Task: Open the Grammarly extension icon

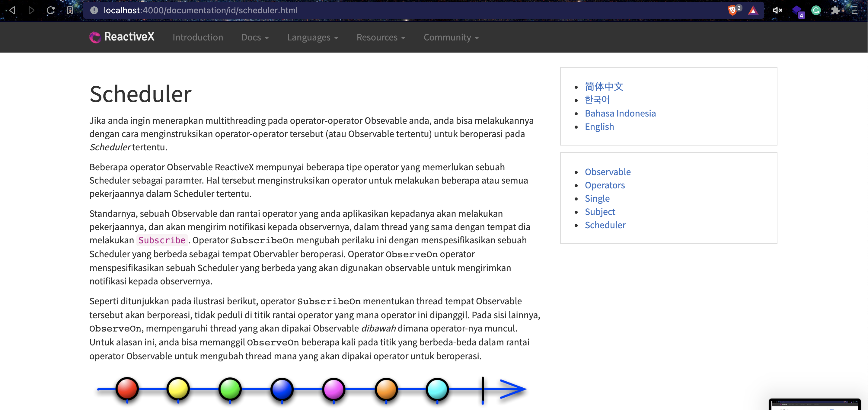Action: (816, 11)
